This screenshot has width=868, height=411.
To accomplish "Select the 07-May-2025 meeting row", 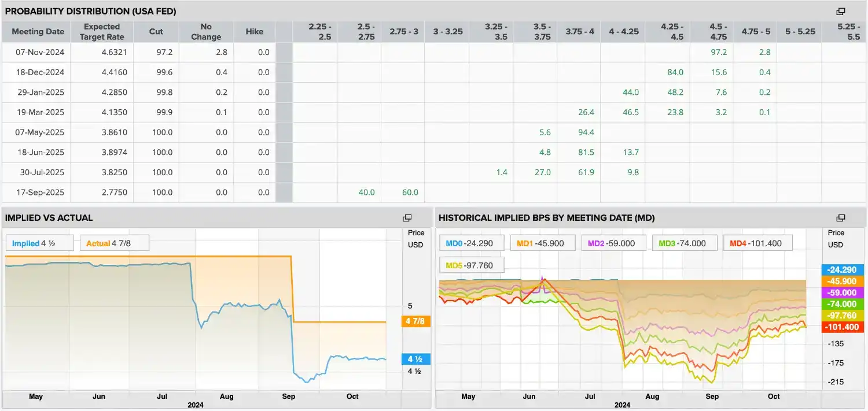I will (x=434, y=132).
